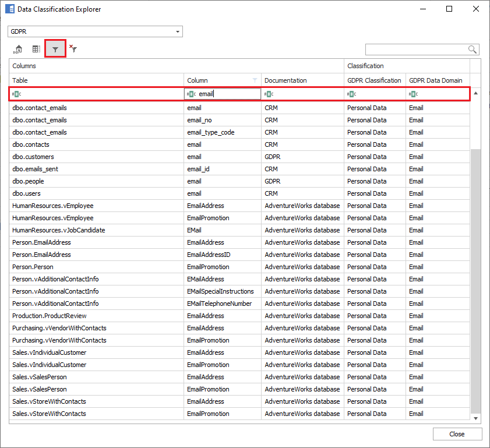Toggle the filter row funnel button
The height and width of the screenshot is (448, 490).
[55, 50]
